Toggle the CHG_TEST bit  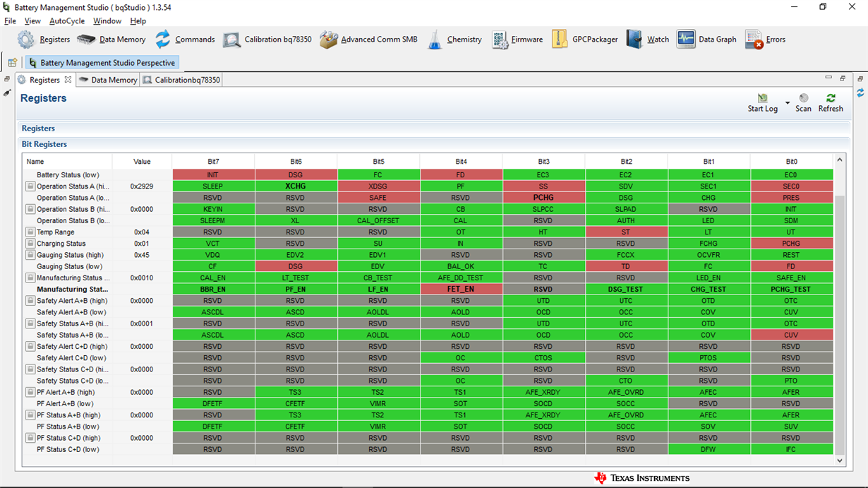pos(709,289)
